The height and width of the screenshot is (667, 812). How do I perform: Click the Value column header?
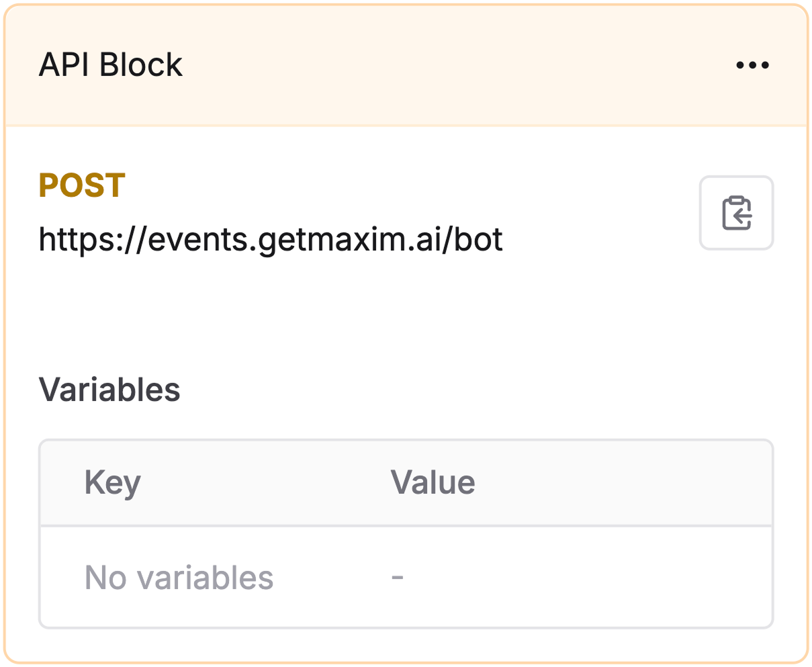(433, 482)
